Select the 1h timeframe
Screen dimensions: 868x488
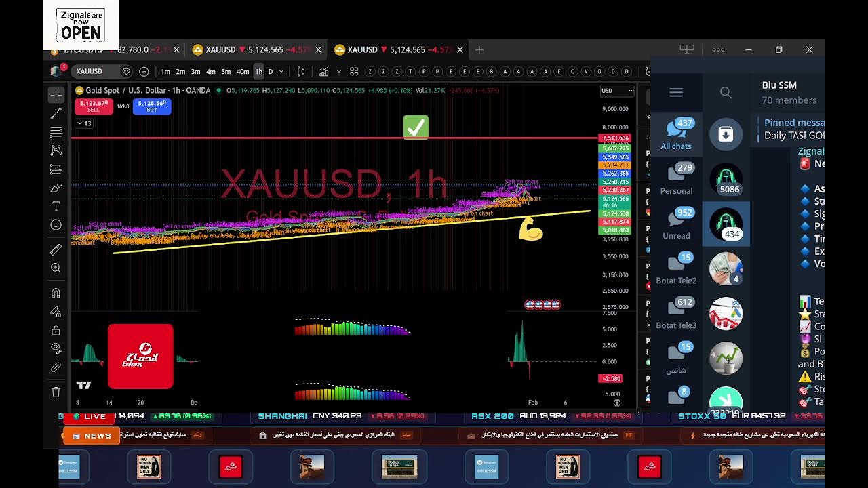coord(258,71)
